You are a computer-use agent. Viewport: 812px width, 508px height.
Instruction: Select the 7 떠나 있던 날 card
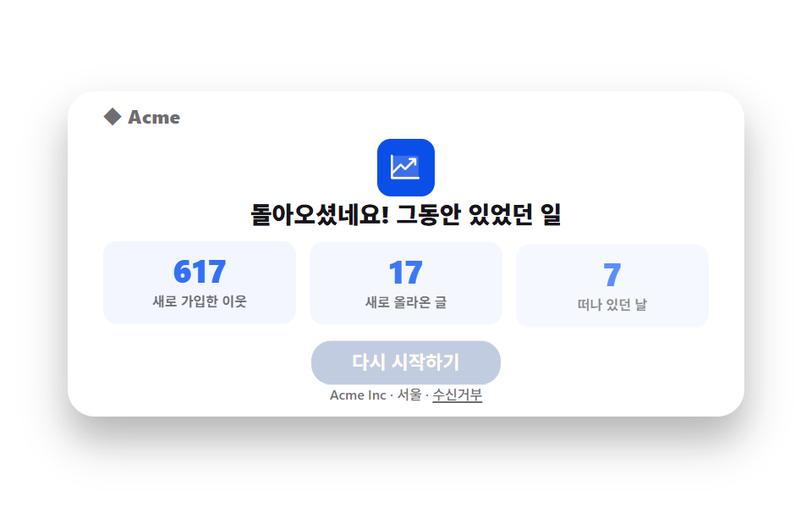612,285
